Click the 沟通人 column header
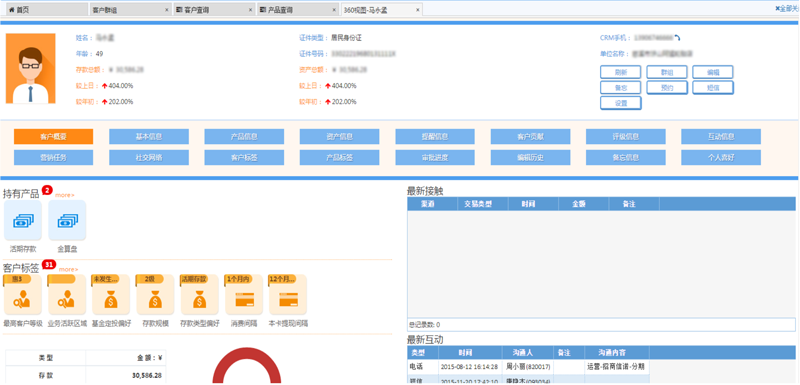This screenshot has height=385, width=800. coord(528,353)
